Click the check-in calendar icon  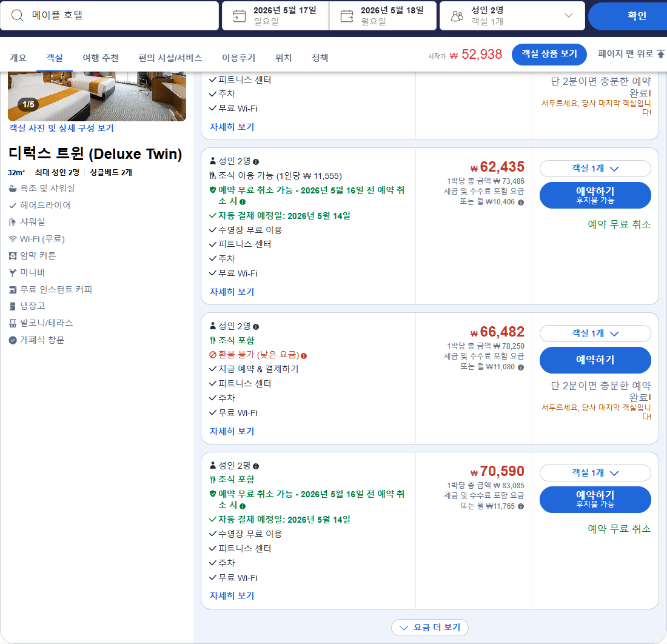[x=240, y=16]
